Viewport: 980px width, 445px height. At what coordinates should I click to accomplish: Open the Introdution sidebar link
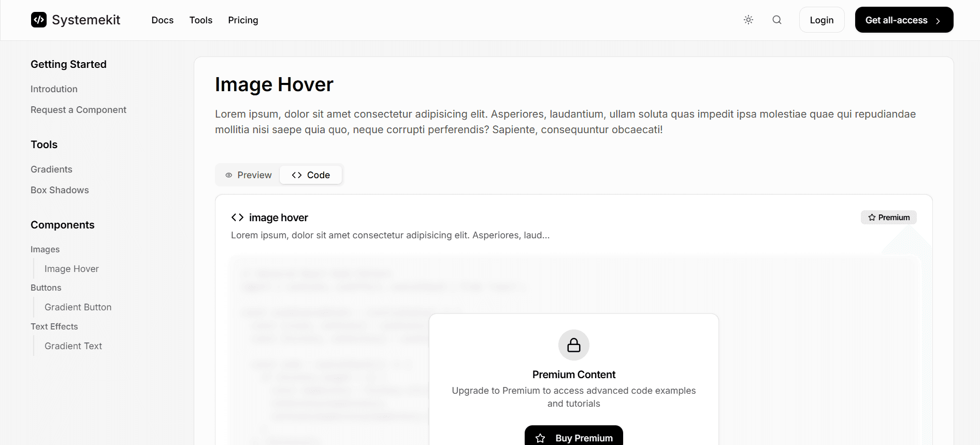(54, 89)
